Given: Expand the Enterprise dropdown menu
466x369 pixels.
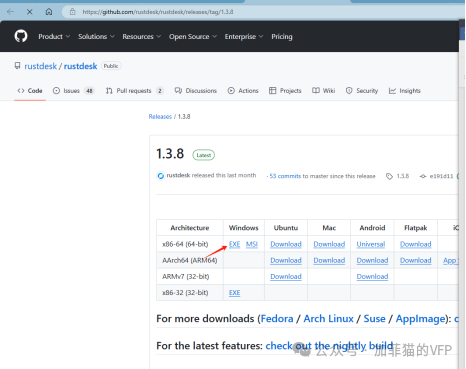Looking at the screenshot, I should pos(244,36).
